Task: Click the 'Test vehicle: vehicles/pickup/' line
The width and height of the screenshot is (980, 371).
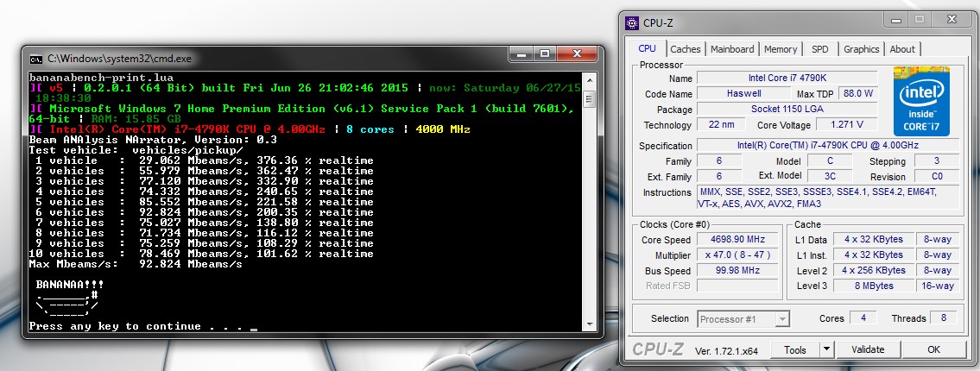Action: coord(136,150)
